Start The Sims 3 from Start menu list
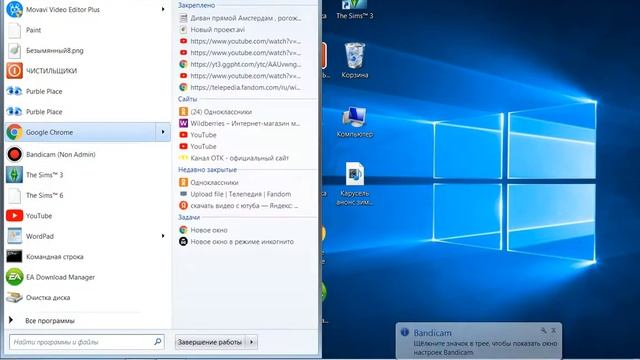This screenshot has height=360, width=640. tap(87, 175)
